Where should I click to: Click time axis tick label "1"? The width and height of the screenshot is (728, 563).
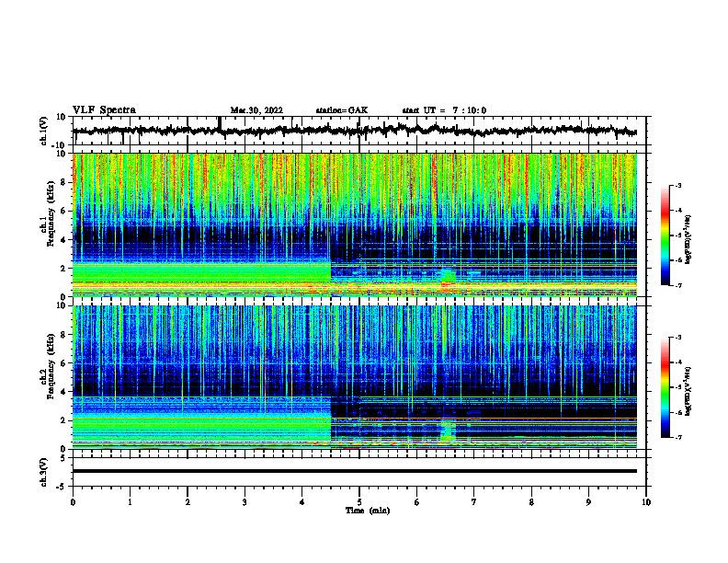click(130, 502)
